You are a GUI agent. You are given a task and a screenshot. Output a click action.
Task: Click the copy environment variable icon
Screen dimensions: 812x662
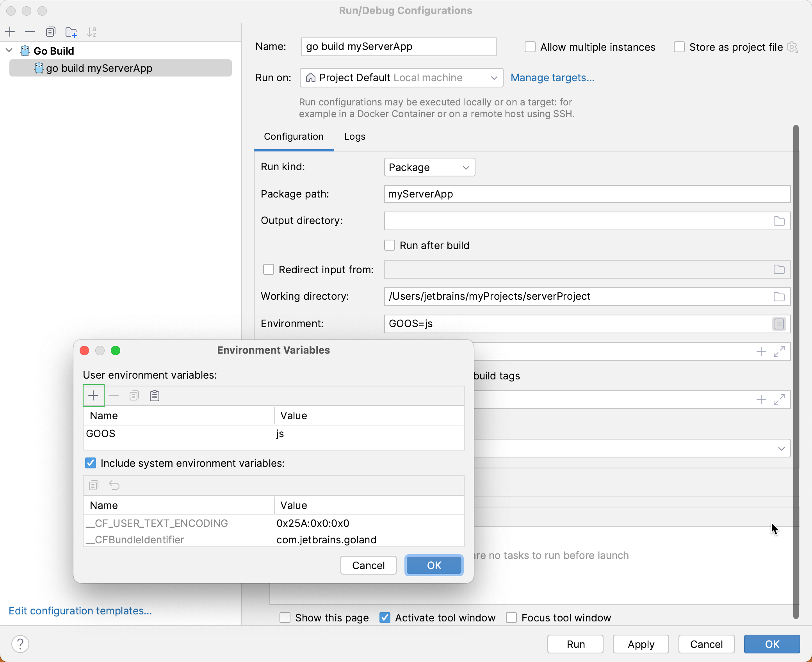click(134, 396)
